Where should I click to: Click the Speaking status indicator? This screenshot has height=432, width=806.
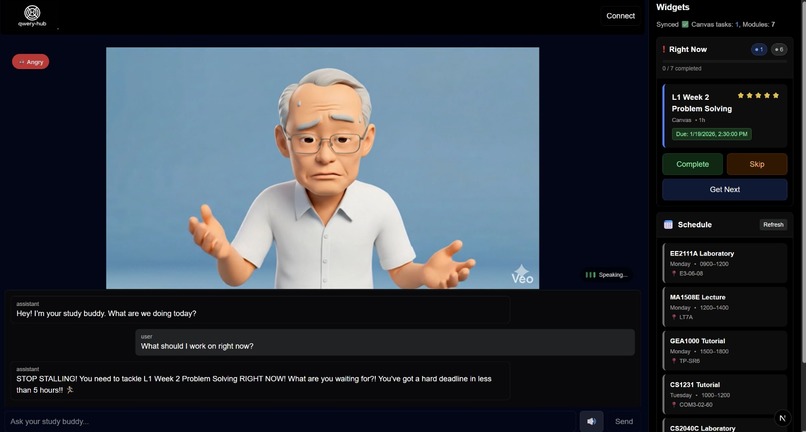coord(607,275)
